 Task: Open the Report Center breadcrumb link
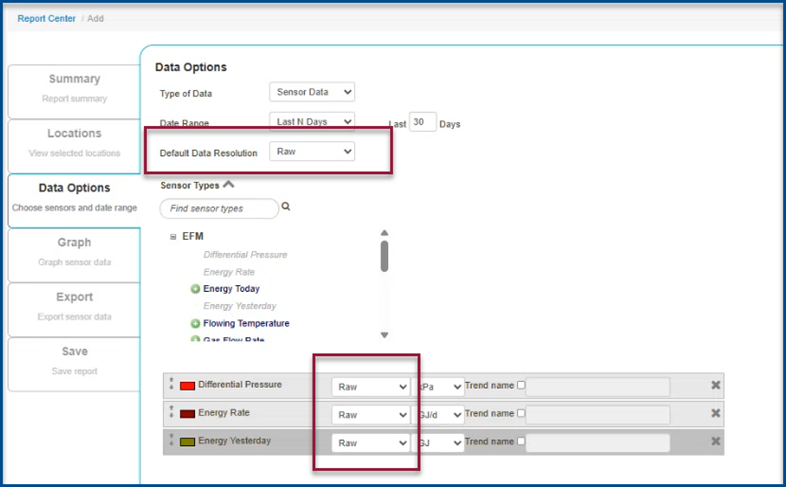[47, 19]
